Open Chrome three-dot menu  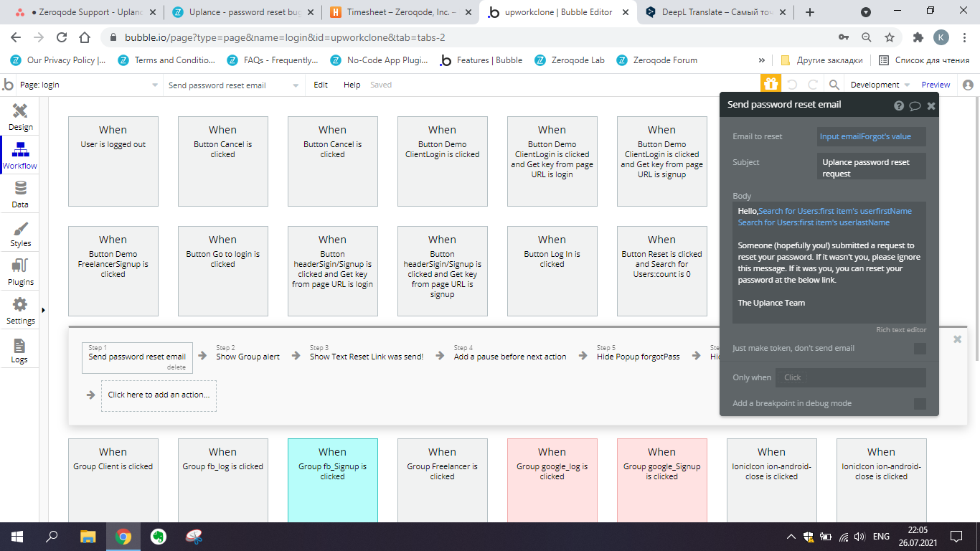963,37
